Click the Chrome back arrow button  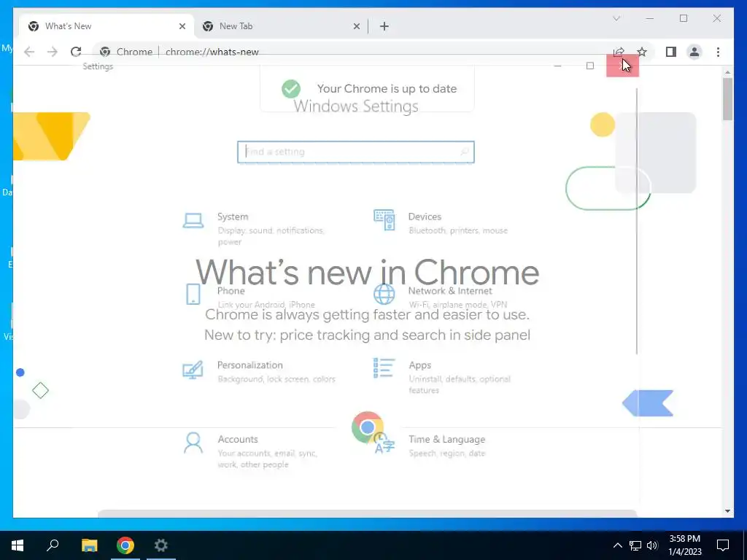(x=29, y=52)
